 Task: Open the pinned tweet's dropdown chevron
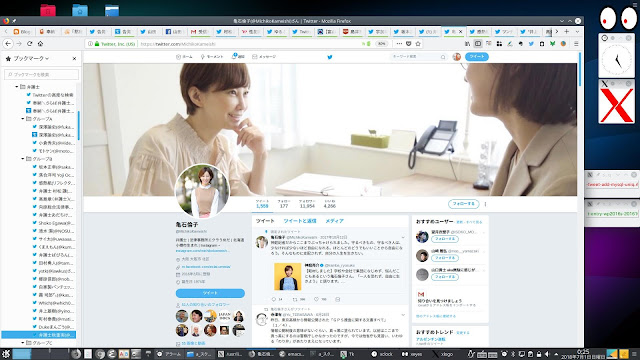pos(403,237)
